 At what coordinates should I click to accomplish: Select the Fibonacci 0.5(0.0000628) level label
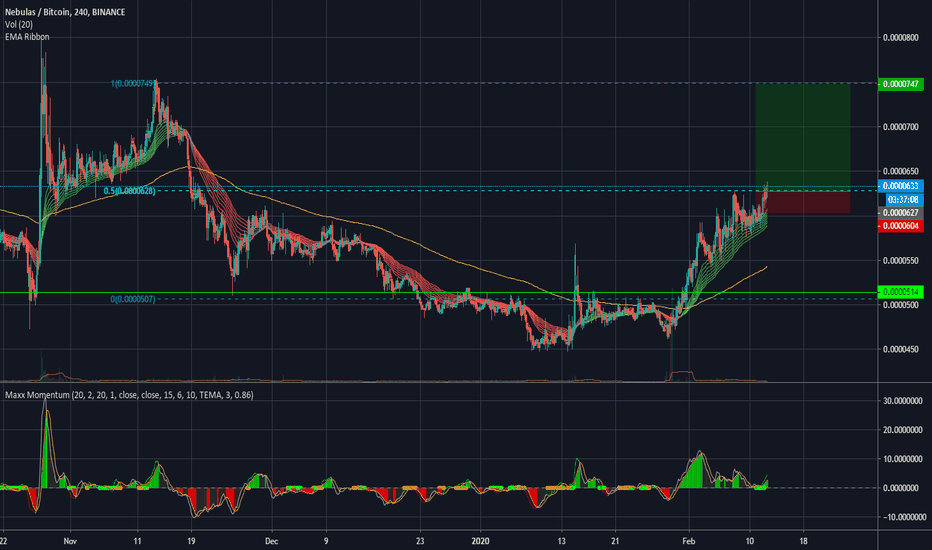[x=130, y=191]
